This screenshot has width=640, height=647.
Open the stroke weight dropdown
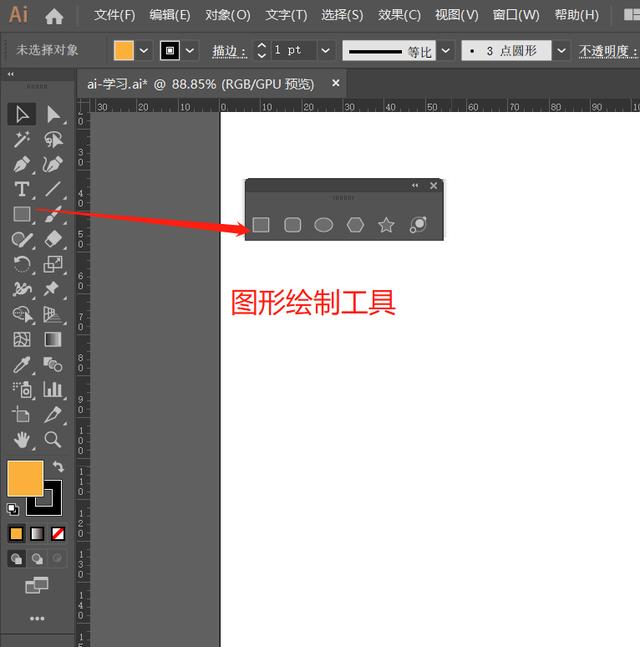(326, 50)
